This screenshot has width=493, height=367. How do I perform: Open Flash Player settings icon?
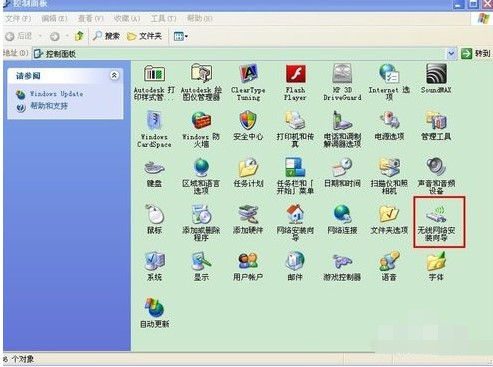click(x=295, y=74)
